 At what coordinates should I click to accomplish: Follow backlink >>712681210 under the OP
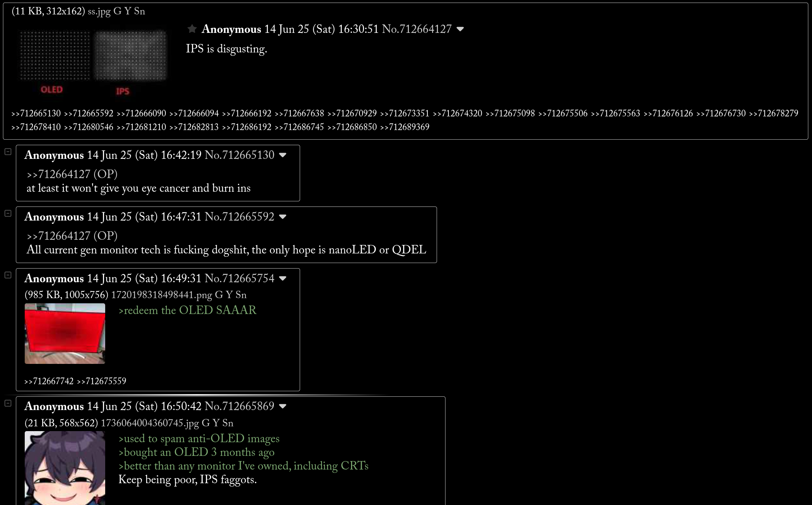141,127
